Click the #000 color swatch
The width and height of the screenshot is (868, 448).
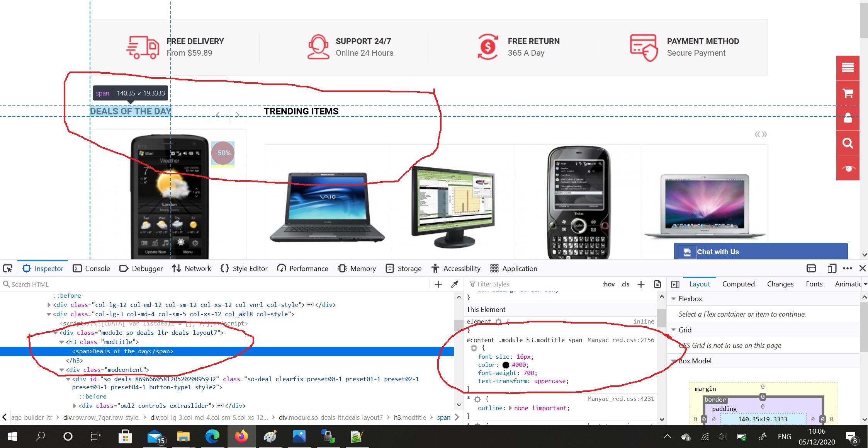(505, 365)
